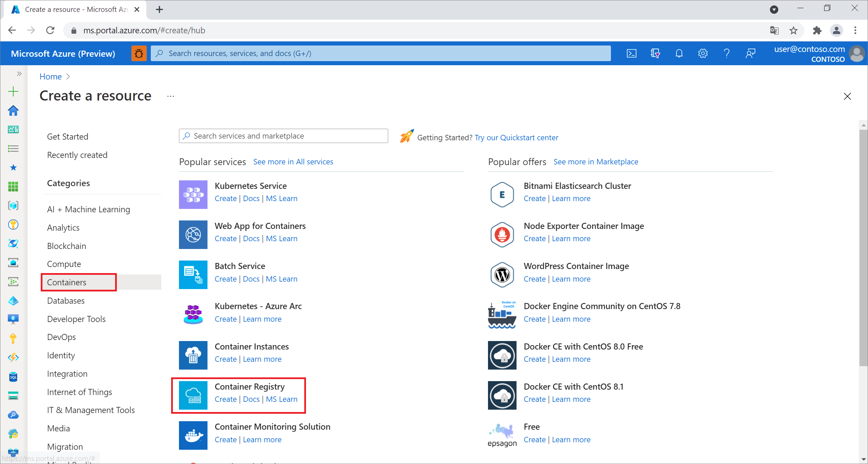Click the Azure portal notifications bell icon
Image resolution: width=868 pixels, height=464 pixels.
coord(679,53)
